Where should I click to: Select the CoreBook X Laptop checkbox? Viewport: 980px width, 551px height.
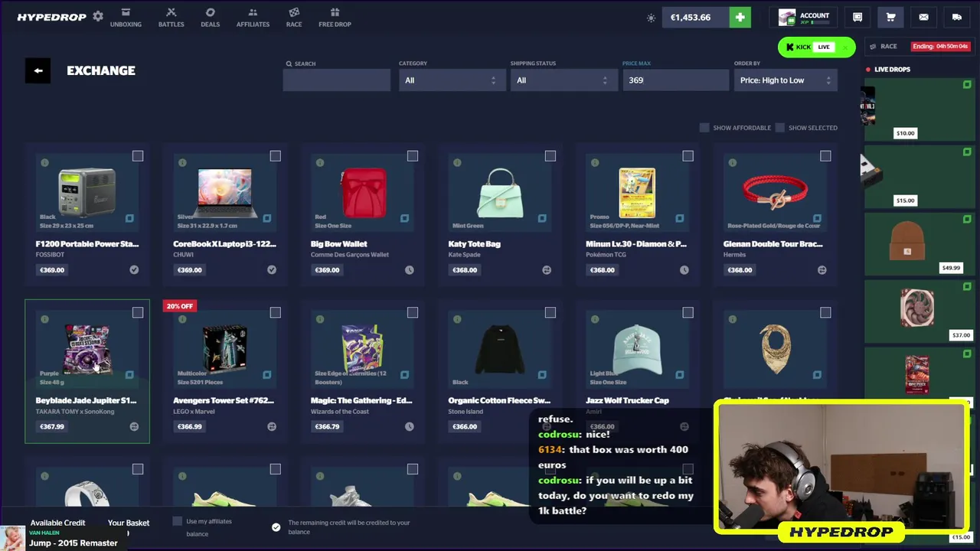pyautogui.click(x=276, y=156)
